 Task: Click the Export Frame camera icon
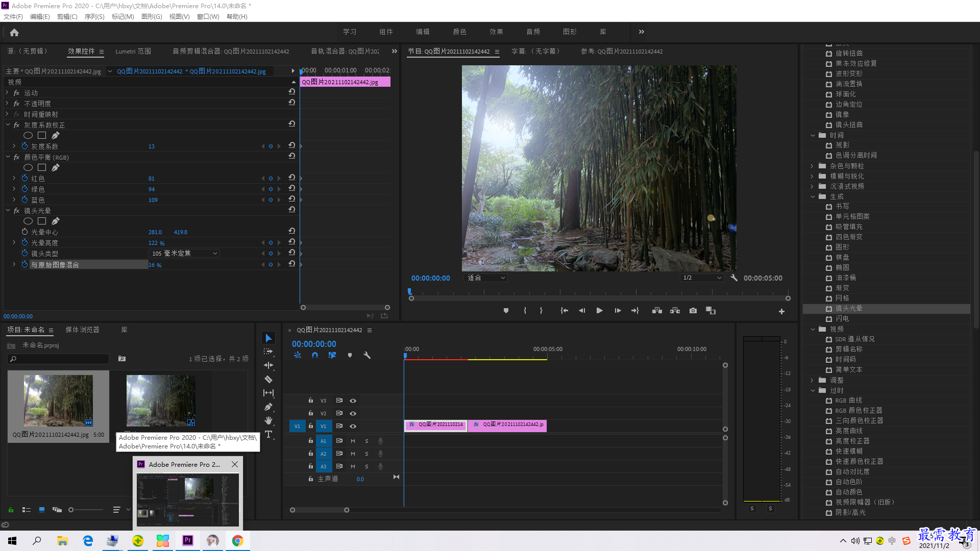693,311
